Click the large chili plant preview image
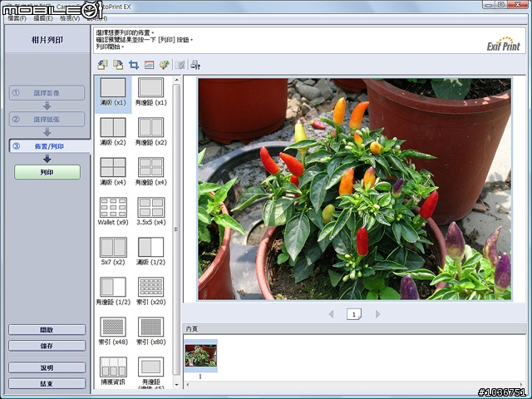The width and height of the screenshot is (532, 399). coord(355,189)
